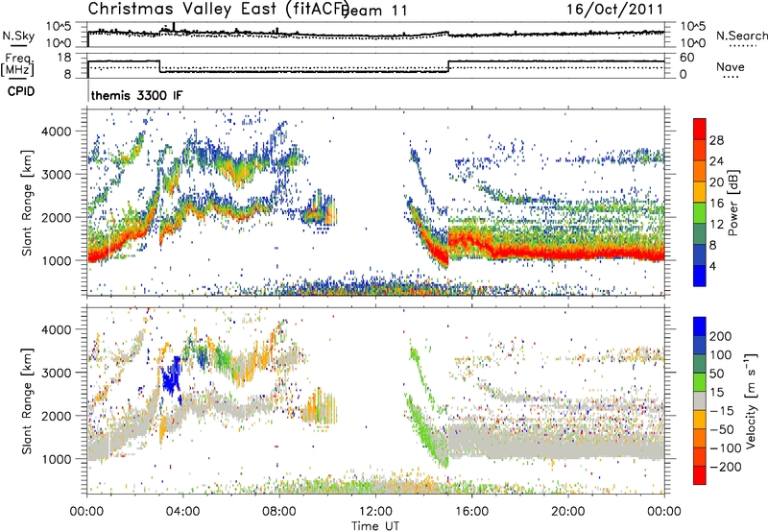Click the "28" label on the power color bar

[x=716, y=140]
